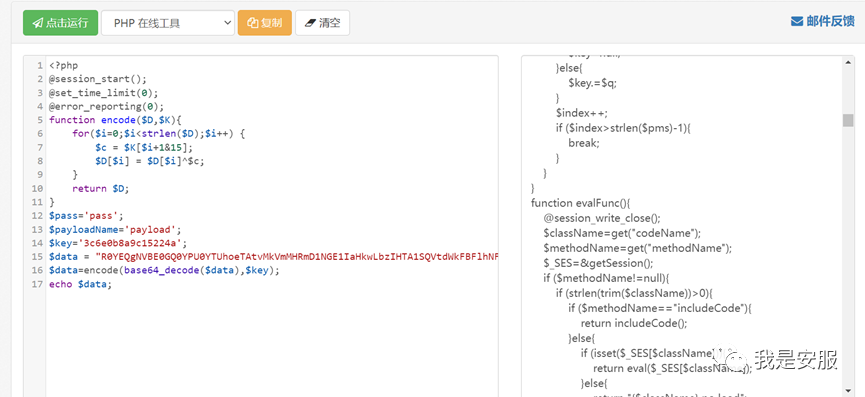The height and width of the screenshot is (397, 865).
Task: Open the PHP 在线工具 language dropdown
Action: click(168, 23)
